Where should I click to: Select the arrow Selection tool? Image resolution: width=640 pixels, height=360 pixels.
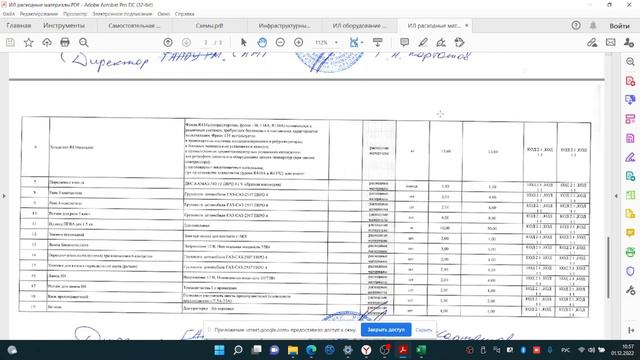click(244, 42)
